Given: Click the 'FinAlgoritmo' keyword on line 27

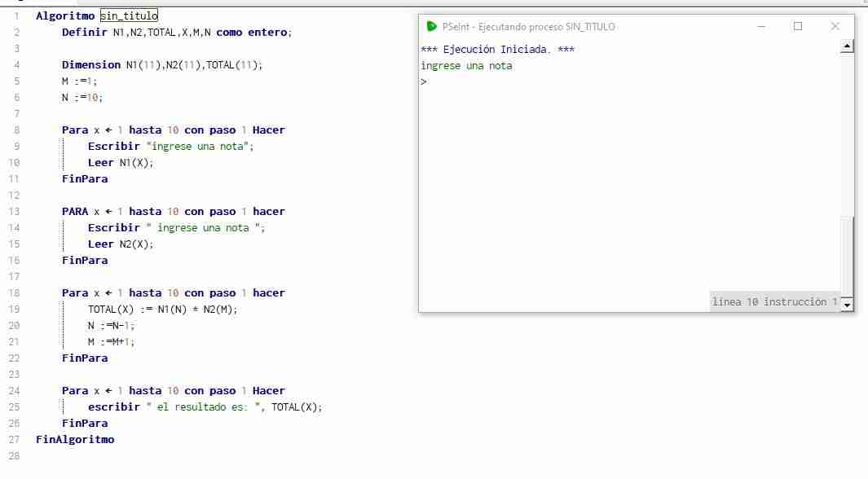Looking at the screenshot, I should (75, 440).
